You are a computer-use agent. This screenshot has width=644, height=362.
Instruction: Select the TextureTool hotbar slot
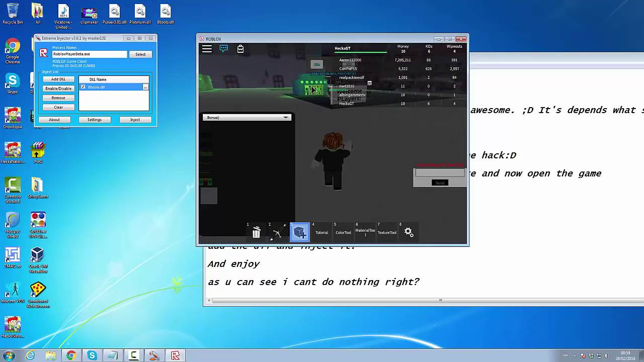[387, 232]
